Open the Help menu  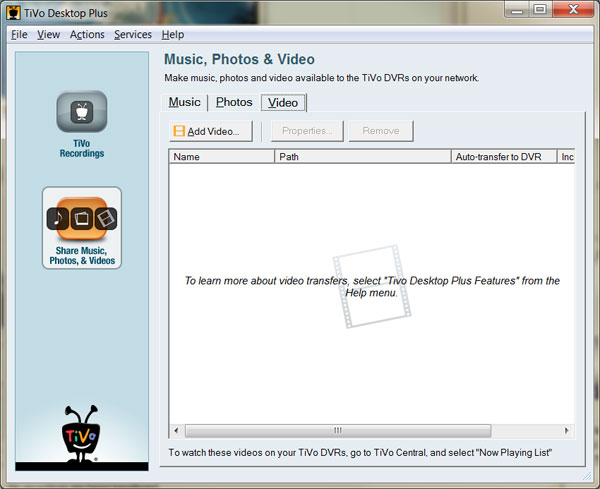tap(173, 34)
